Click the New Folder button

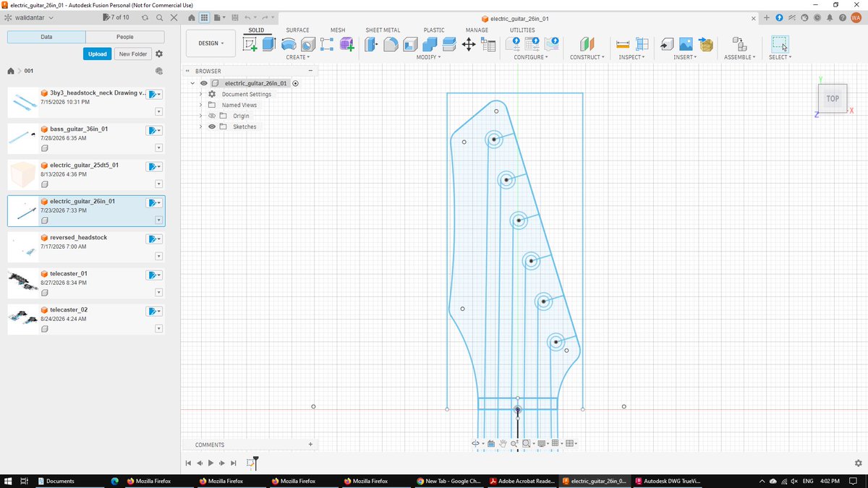point(133,54)
